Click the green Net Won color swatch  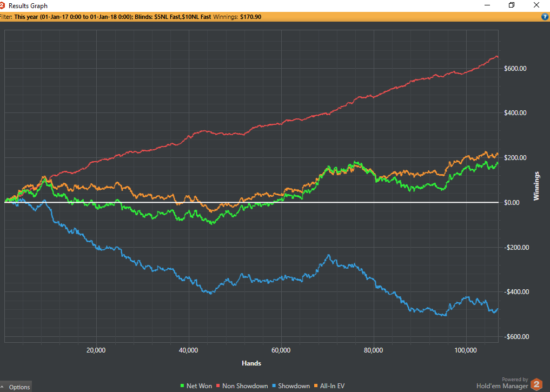(182, 386)
